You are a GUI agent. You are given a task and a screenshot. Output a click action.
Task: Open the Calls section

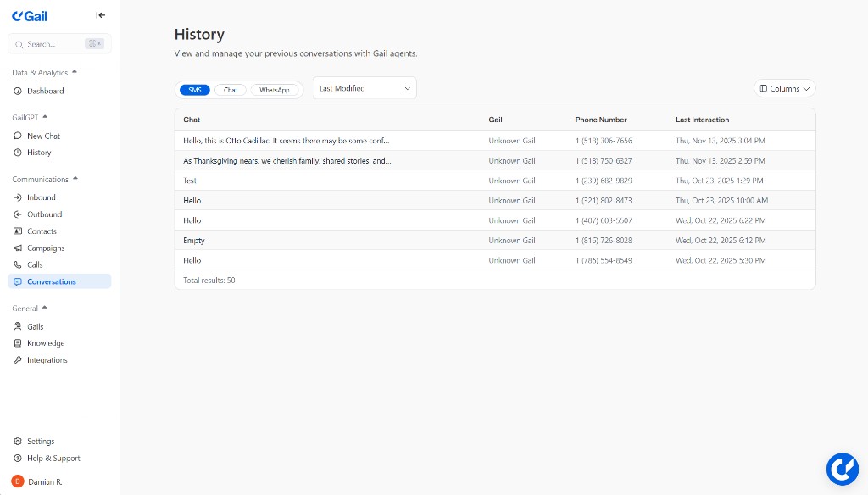pos(35,264)
